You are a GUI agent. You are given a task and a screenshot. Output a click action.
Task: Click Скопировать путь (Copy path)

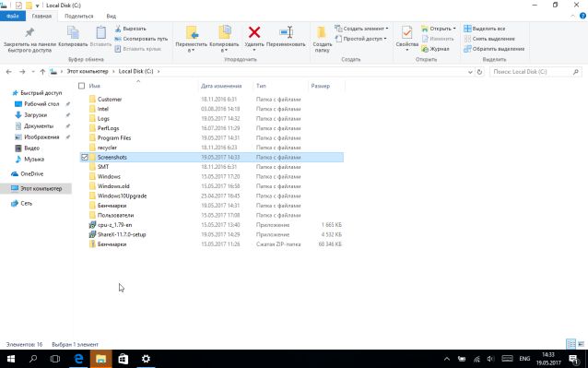[141, 39]
